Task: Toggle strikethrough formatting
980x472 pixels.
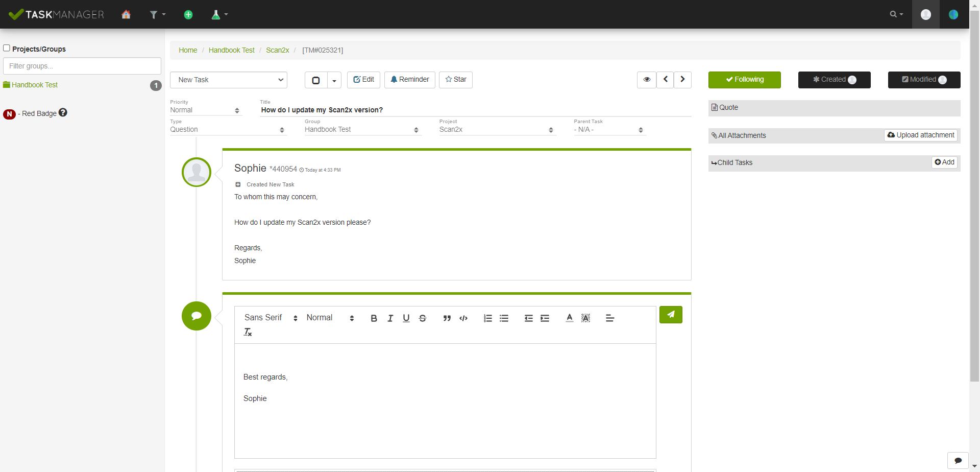Action: click(423, 318)
